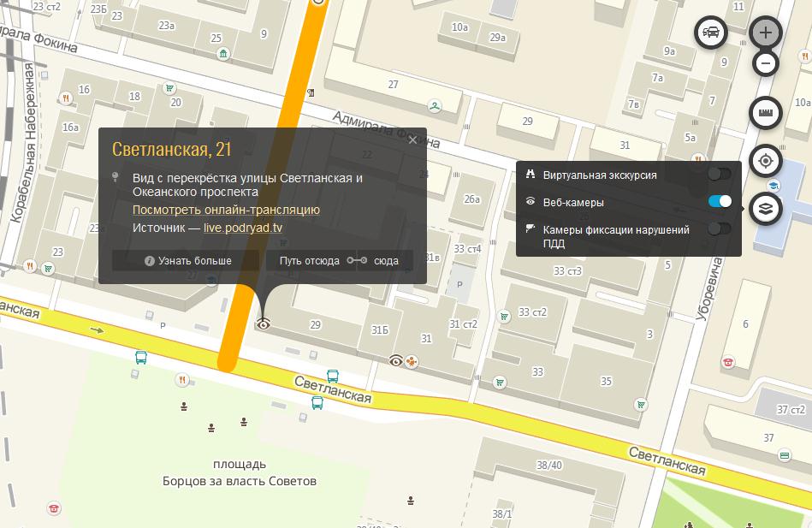The image size is (812, 528).
Task: Zoom in the map with plus button
Action: pyautogui.click(x=765, y=33)
